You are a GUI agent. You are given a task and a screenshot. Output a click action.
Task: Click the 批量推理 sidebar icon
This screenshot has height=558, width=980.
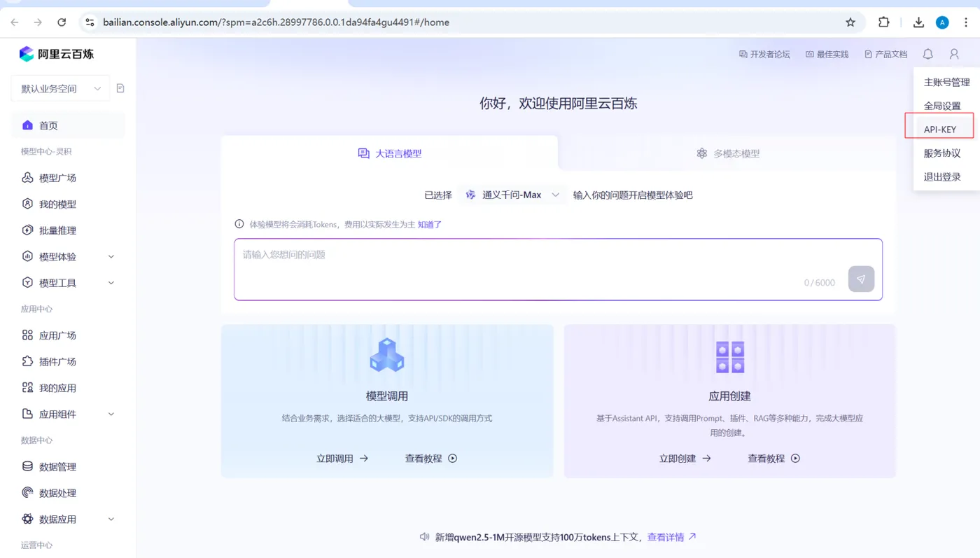[27, 230]
